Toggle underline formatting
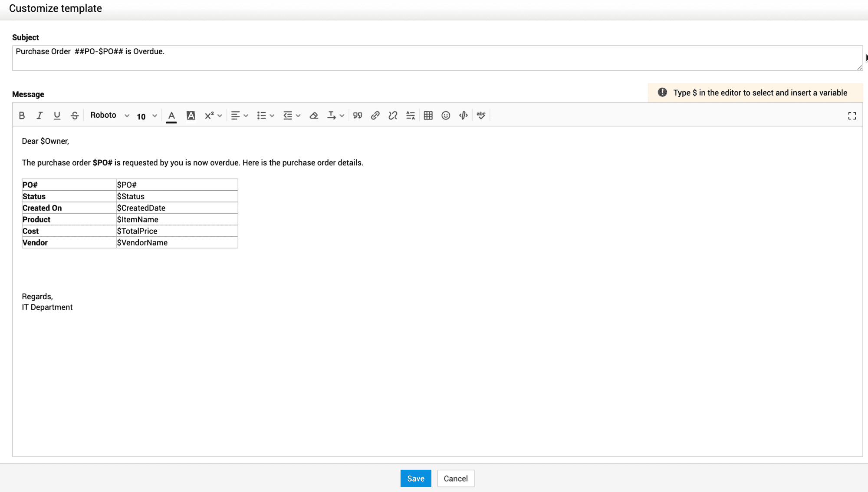 pyautogui.click(x=57, y=116)
